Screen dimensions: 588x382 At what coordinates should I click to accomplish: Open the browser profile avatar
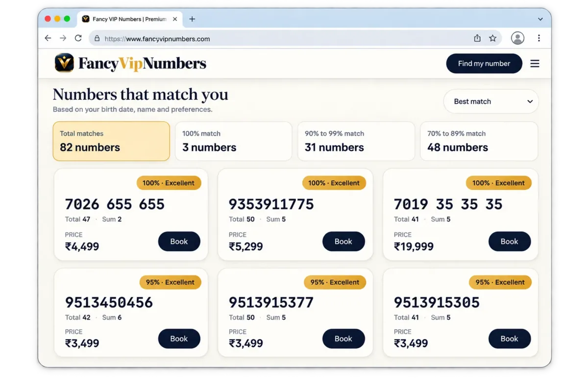517,38
